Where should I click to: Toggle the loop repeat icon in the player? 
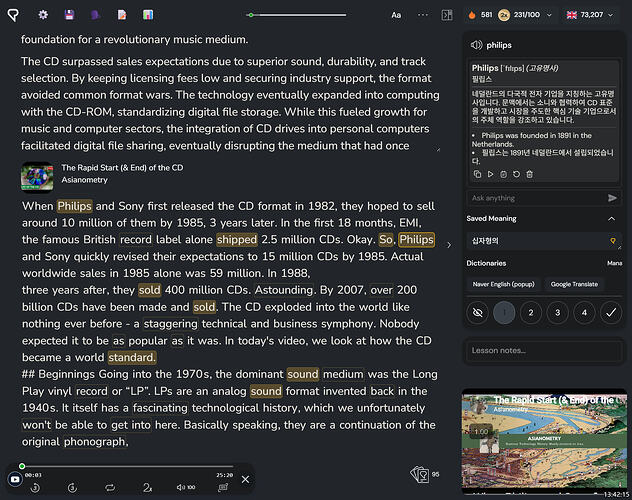110,488
